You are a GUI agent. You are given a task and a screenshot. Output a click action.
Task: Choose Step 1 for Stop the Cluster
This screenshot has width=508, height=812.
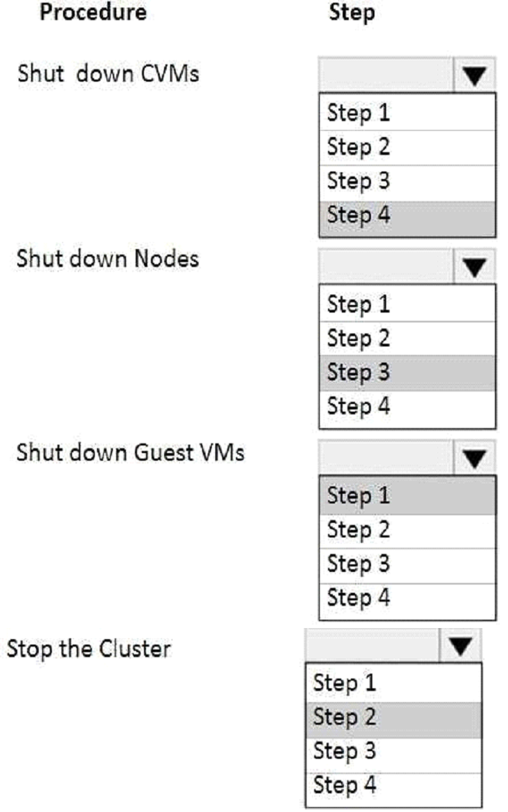(x=392, y=684)
